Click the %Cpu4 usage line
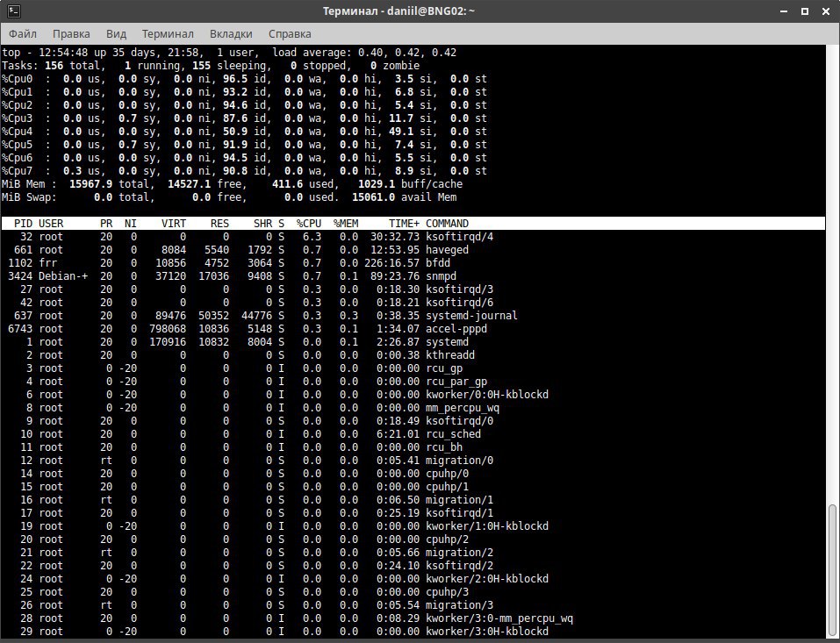840x643 pixels. coord(244,132)
